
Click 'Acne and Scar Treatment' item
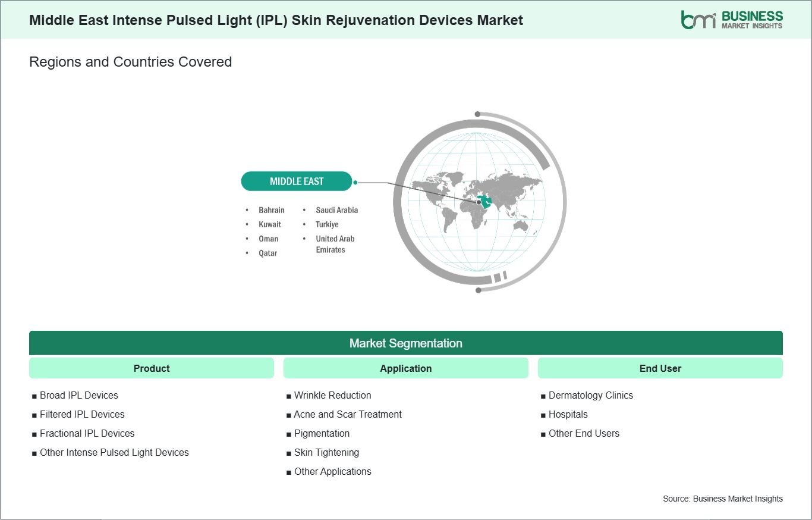pyautogui.click(x=348, y=414)
